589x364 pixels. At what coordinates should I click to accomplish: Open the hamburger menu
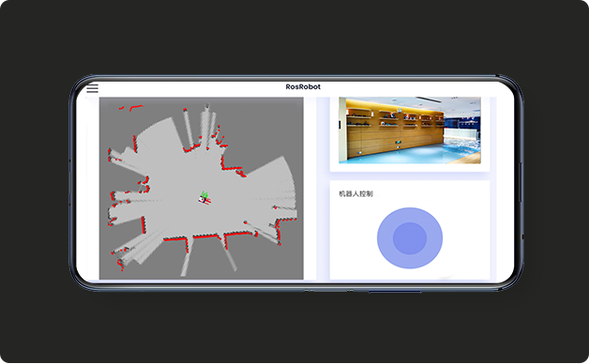[x=93, y=88]
